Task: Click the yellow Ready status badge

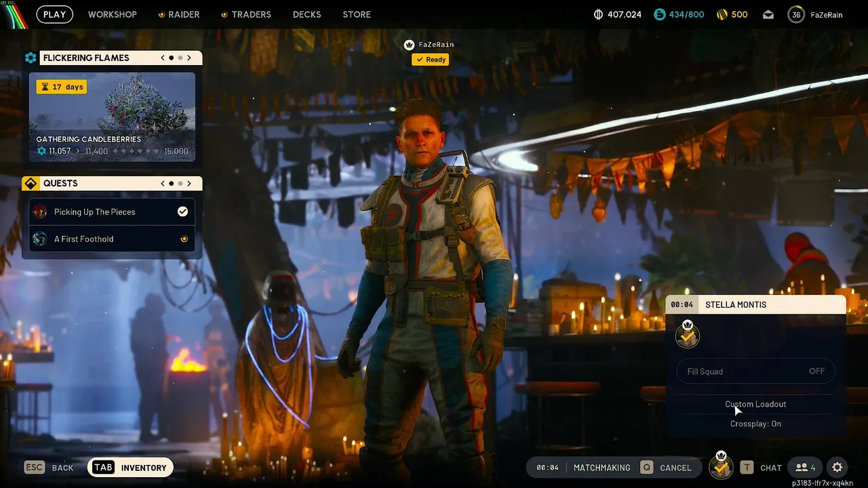Action: point(430,60)
